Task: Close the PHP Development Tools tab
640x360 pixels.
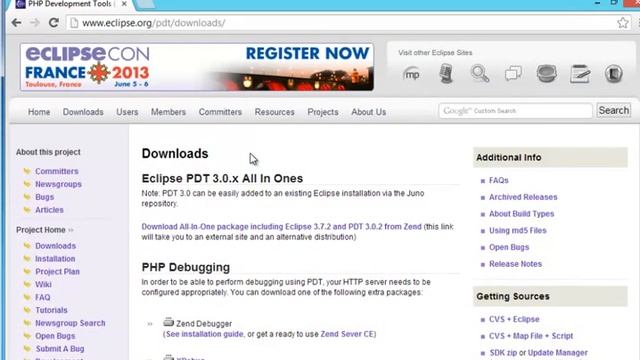Action: pyautogui.click(x=124, y=4)
